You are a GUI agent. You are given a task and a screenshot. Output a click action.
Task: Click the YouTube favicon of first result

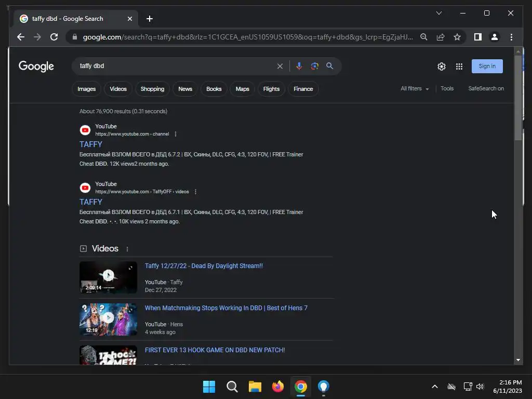tap(85, 130)
